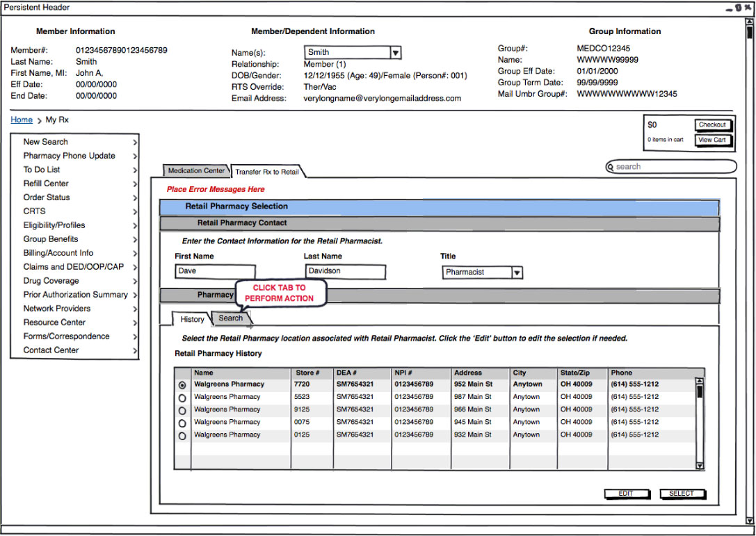Click the EDIT button
Image resolution: width=756 pixels, height=536 pixels.
627,494
